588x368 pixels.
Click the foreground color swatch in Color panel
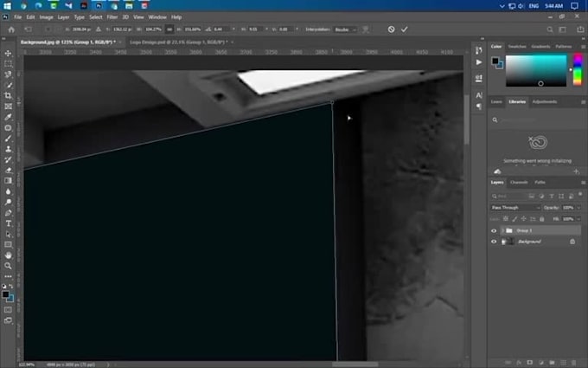tap(495, 61)
